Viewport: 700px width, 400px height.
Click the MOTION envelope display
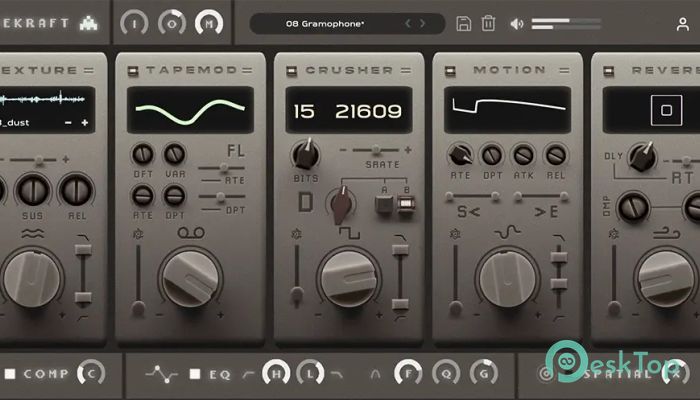508,109
